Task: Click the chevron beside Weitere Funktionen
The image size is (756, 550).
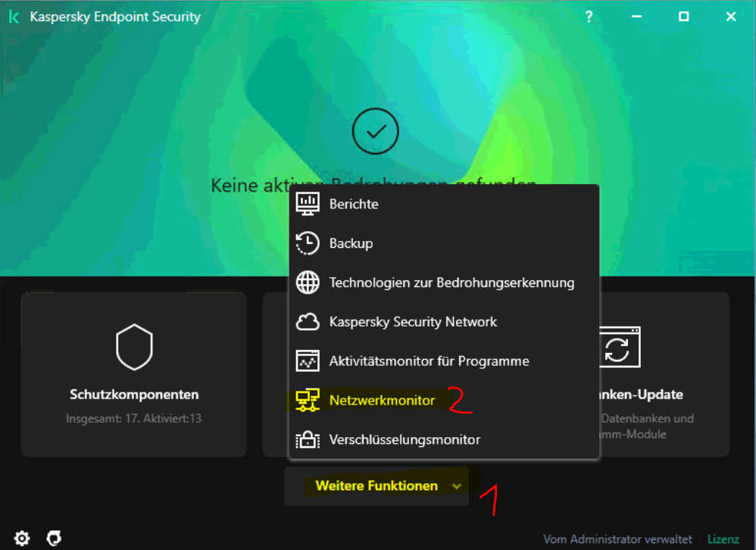Action: (457, 486)
